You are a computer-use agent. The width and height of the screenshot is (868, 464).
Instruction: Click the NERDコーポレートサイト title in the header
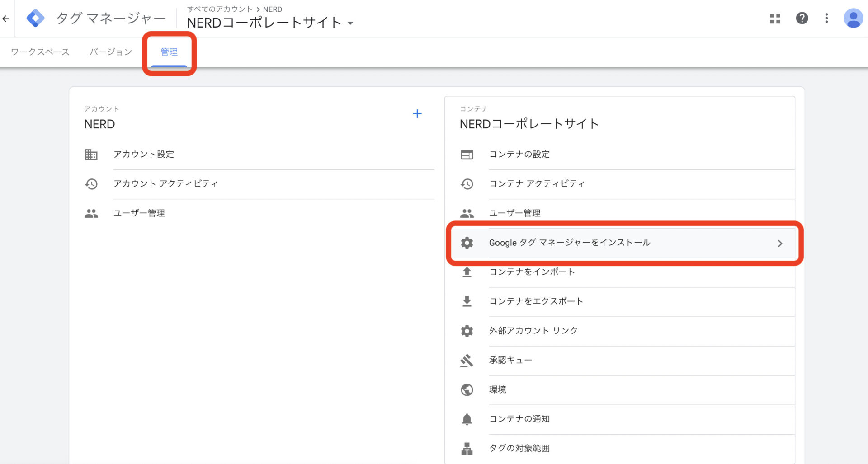[x=264, y=23]
